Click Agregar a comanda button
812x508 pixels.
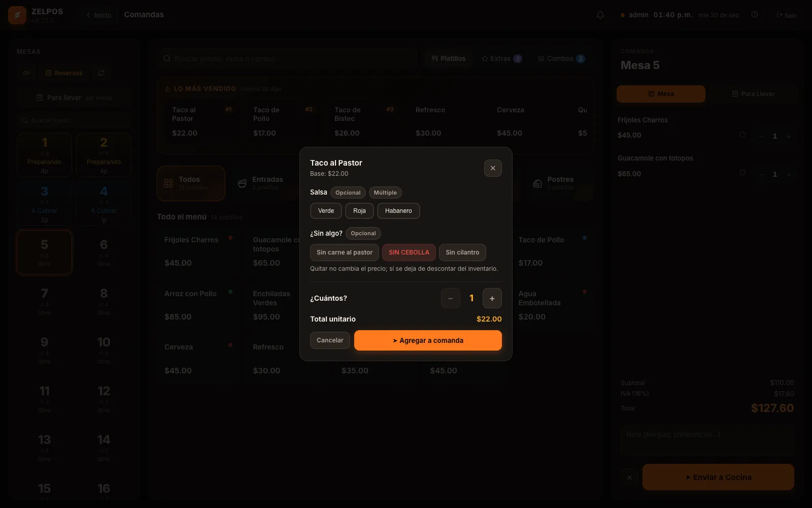(428, 340)
